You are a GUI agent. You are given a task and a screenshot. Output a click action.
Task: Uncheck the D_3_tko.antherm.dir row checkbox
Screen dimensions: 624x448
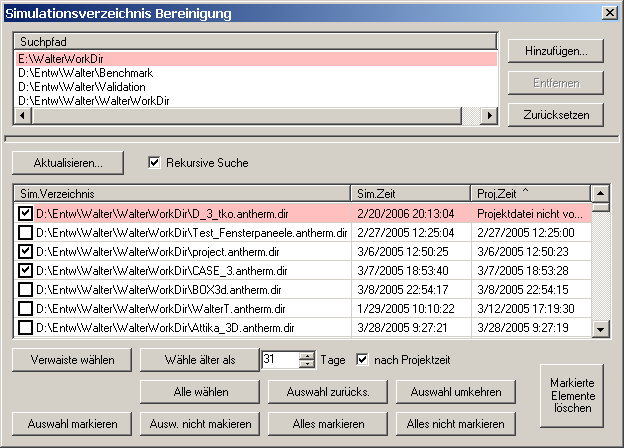click(x=25, y=213)
